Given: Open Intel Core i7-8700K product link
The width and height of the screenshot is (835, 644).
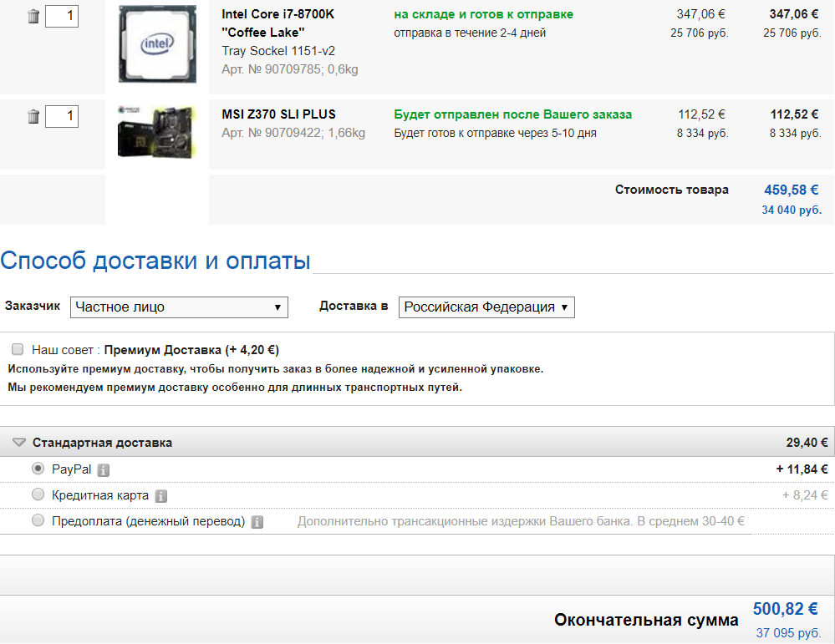Looking at the screenshot, I should (x=278, y=23).
